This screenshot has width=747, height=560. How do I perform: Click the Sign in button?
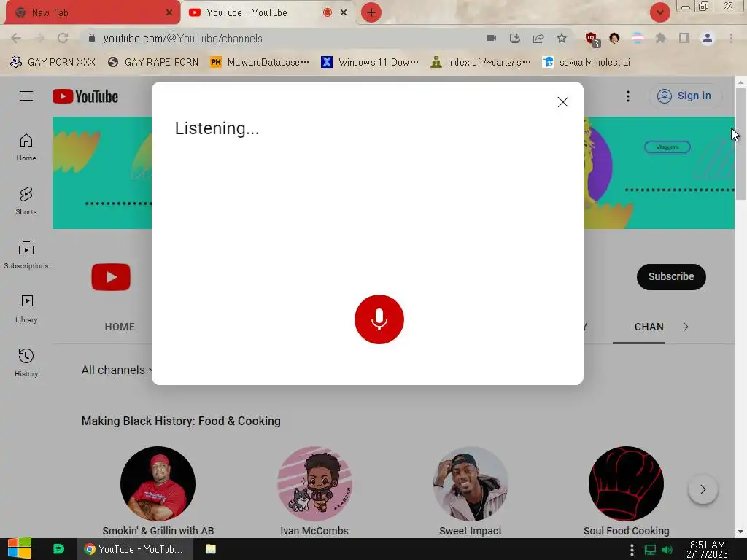click(685, 96)
